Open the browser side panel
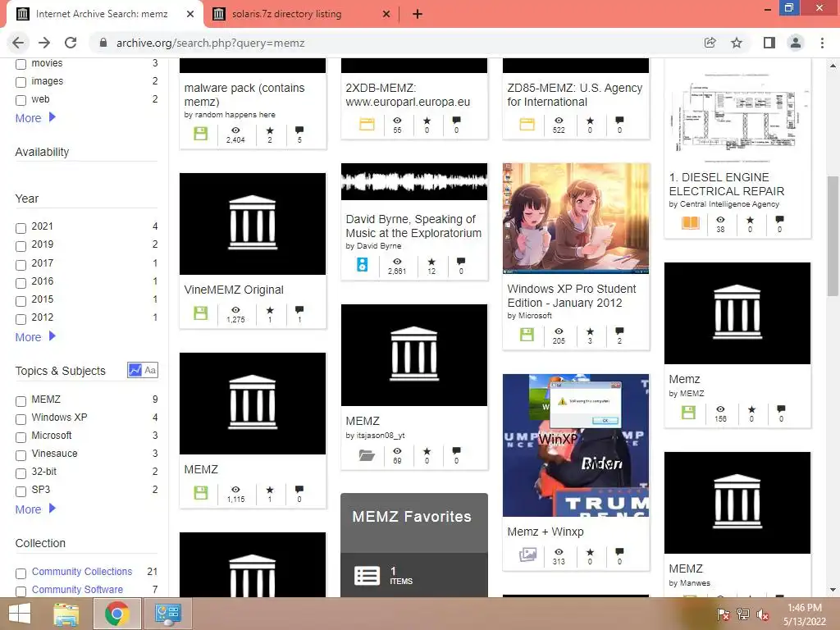Image resolution: width=840 pixels, height=630 pixels. (x=769, y=43)
